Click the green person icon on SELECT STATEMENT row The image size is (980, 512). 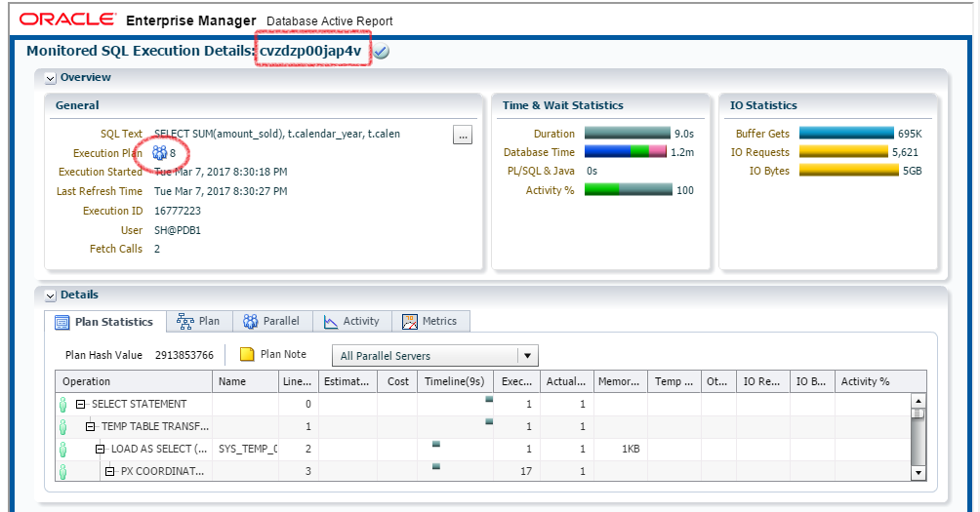pyautogui.click(x=63, y=404)
